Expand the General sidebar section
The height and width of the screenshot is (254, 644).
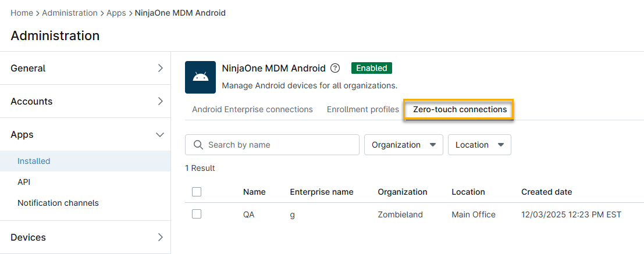click(x=85, y=68)
